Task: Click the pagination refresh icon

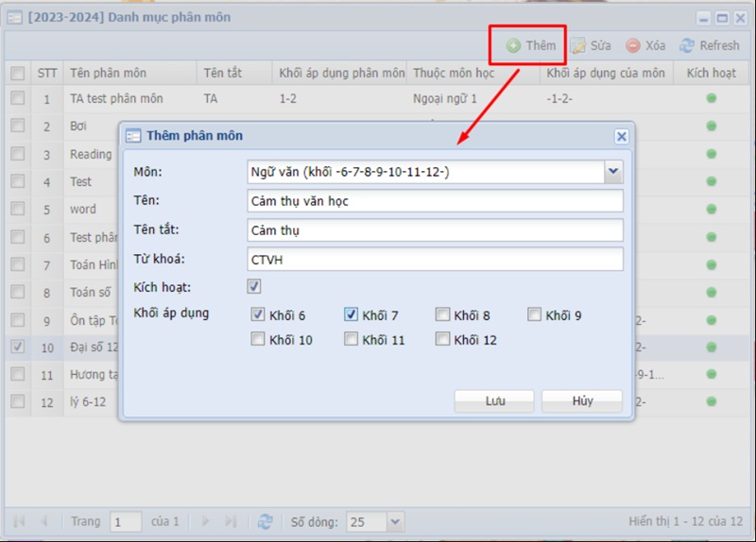Action: 265,521
